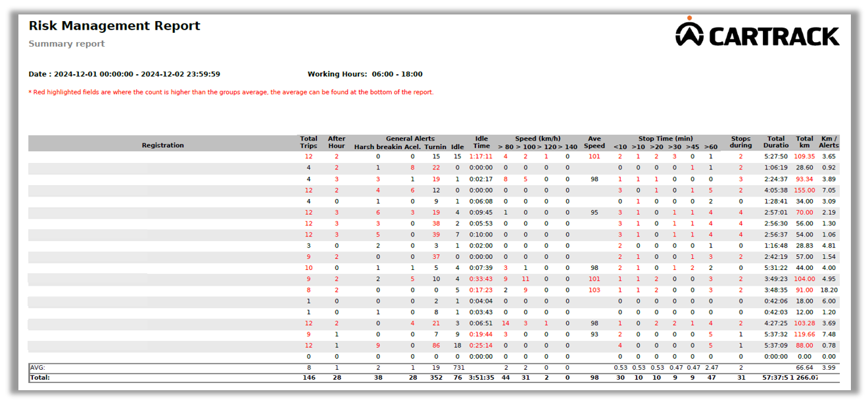Click the 'Total km' column header
Screen dimensions: 868x404
[805, 143]
